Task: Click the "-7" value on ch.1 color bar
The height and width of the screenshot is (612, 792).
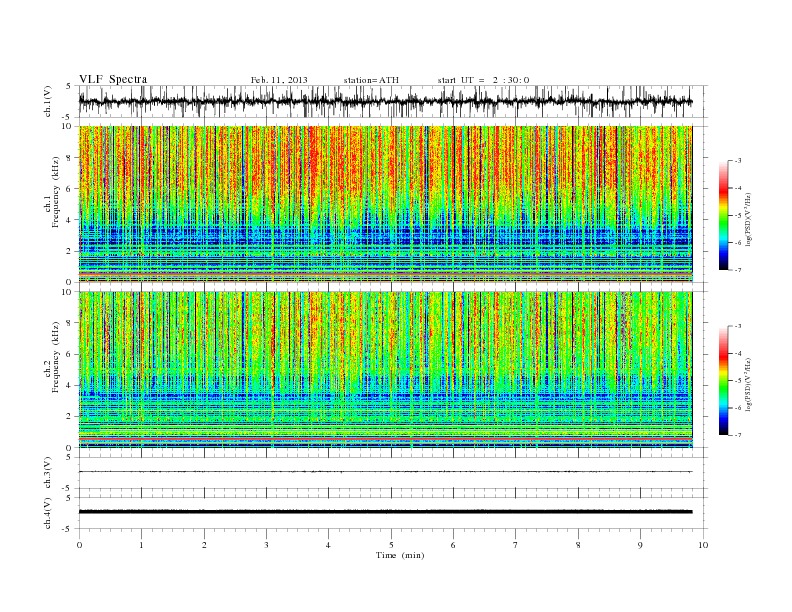Action: [737, 270]
